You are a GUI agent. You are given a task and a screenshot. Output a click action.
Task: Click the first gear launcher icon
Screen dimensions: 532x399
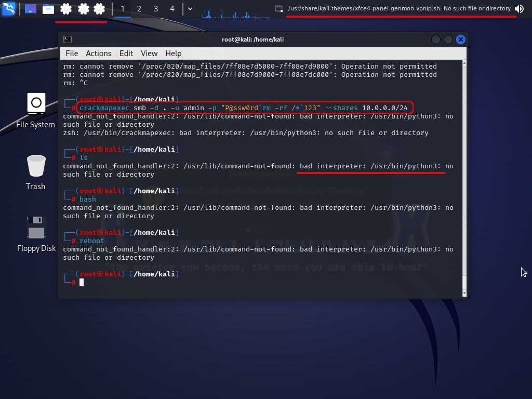click(x=66, y=9)
